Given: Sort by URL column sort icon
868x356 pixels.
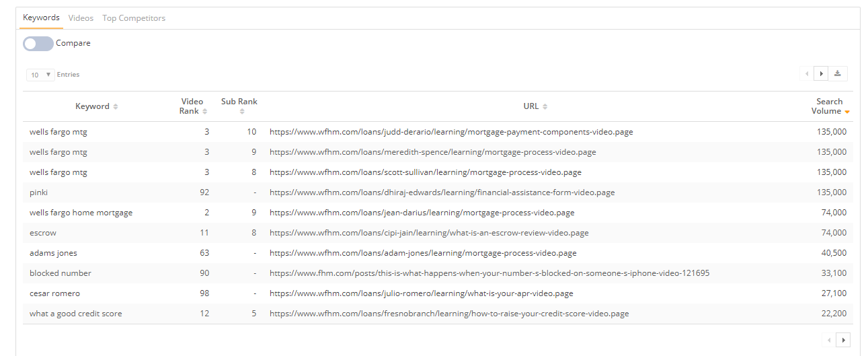Looking at the screenshot, I should [545, 107].
